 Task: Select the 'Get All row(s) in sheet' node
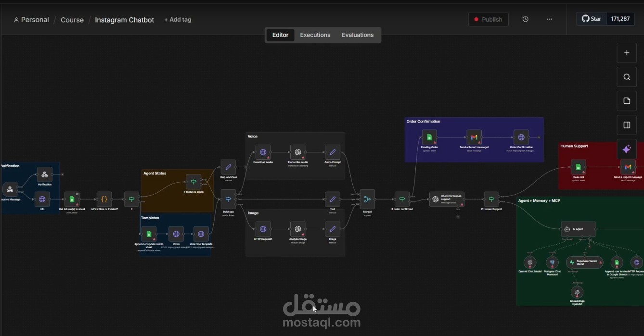[x=72, y=199]
